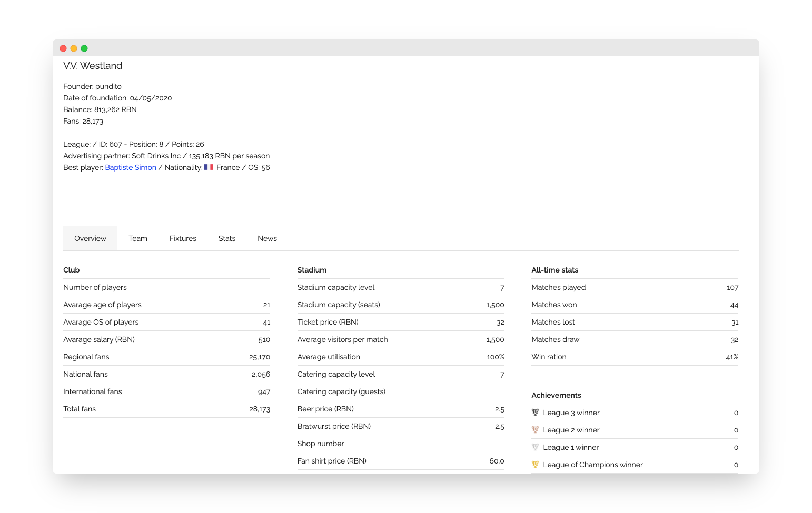Select the Overview tab
The image size is (812, 513).
pos(90,238)
